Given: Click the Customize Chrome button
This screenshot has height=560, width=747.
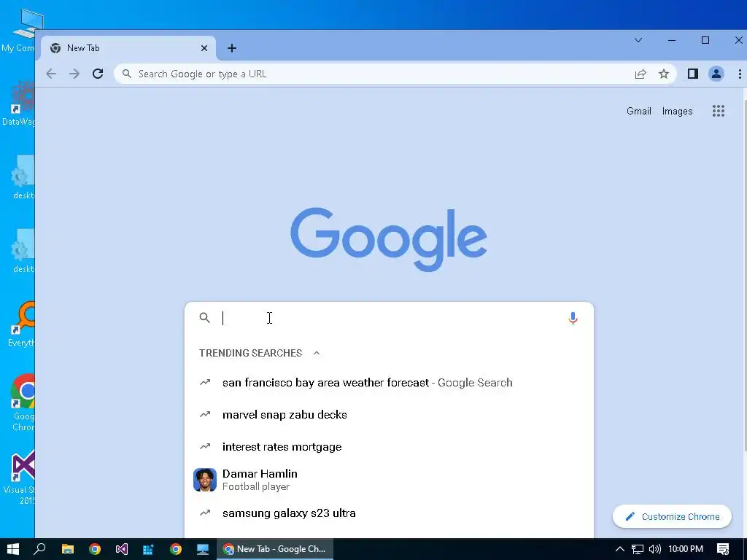Looking at the screenshot, I should (x=672, y=517).
